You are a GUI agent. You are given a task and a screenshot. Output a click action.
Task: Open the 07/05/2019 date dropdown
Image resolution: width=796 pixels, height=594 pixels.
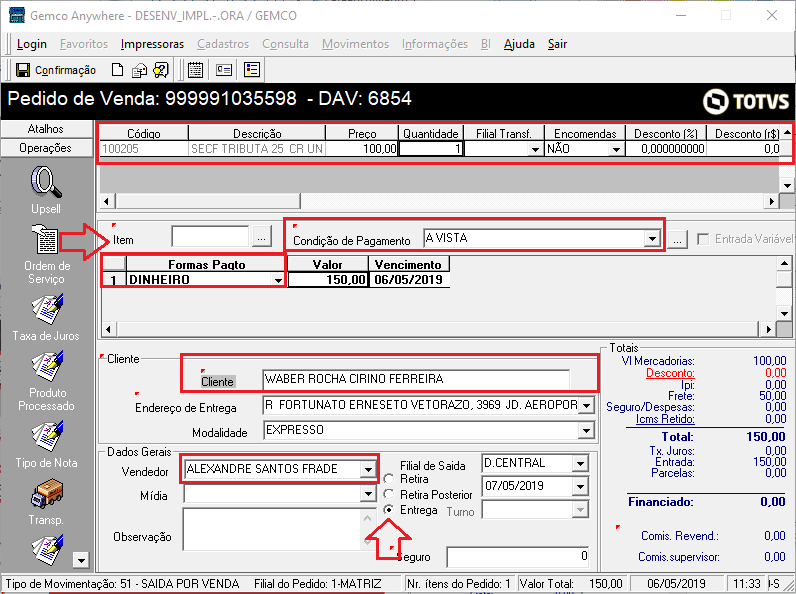point(580,486)
